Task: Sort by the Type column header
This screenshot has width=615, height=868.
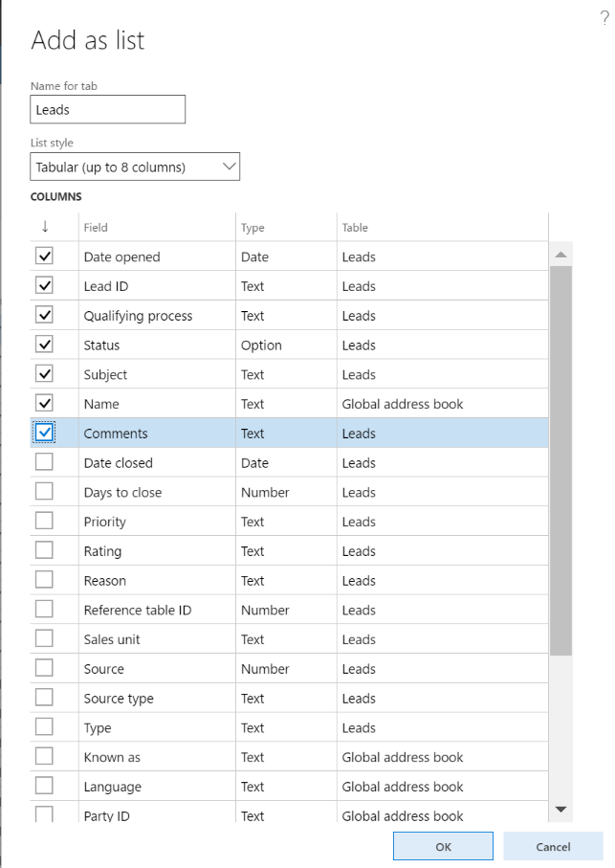Action: tap(253, 228)
